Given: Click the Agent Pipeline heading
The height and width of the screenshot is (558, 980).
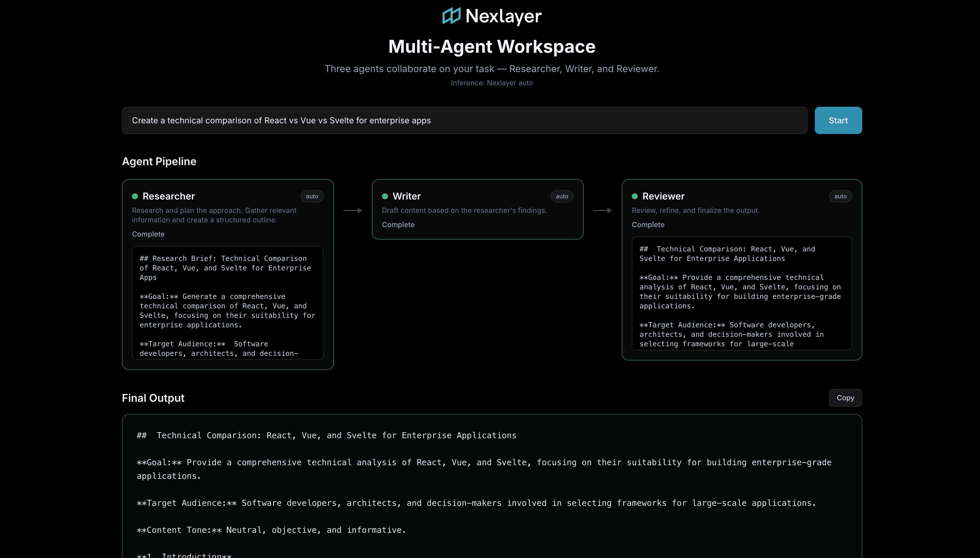Looking at the screenshot, I should pyautogui.click(x=159, y=161).
